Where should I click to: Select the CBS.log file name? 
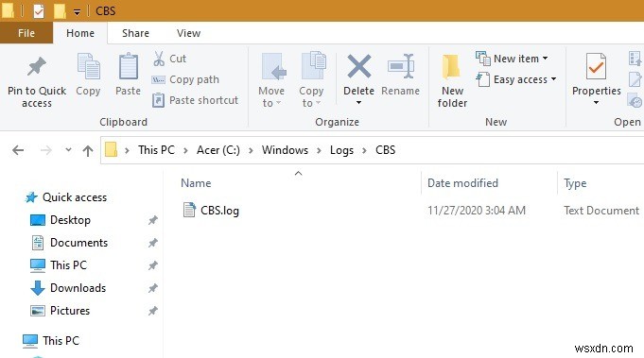[x=219, y=211]
